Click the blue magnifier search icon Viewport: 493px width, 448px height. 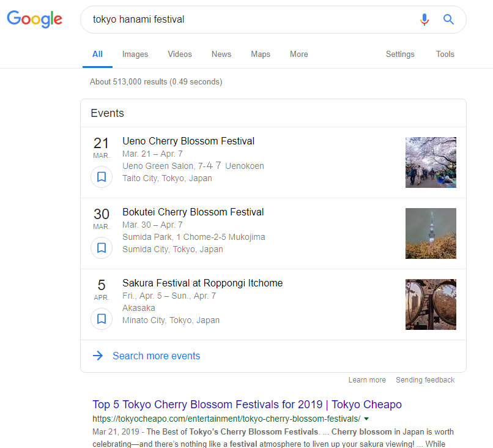tap(448, 20)
